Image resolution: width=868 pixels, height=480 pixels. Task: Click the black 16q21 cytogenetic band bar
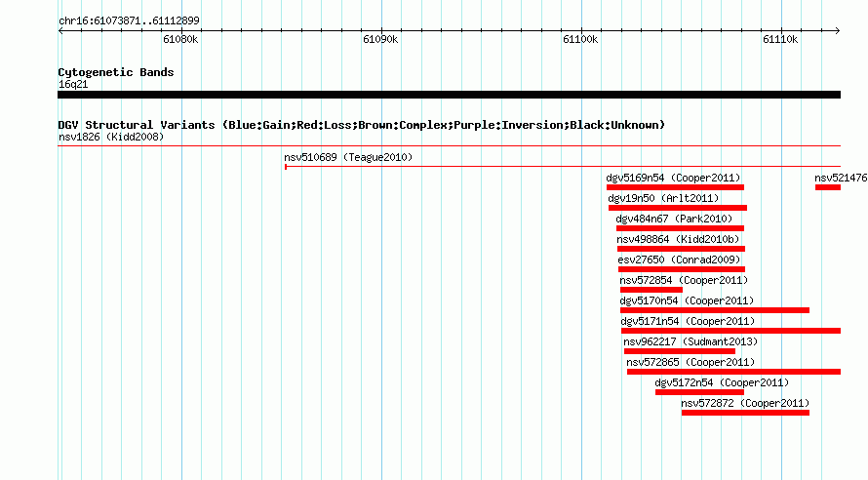(449, 95)
